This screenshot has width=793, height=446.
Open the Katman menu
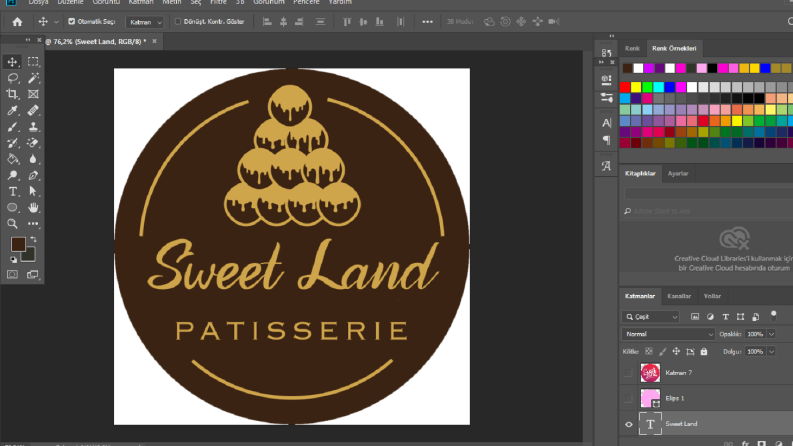point(141,3)
